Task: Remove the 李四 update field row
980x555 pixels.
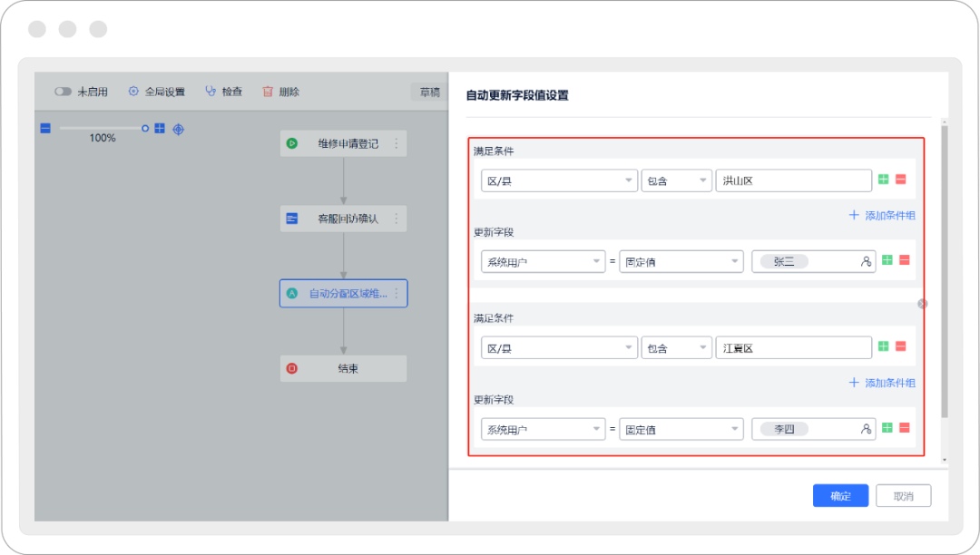Action: [x=905, y=428]
